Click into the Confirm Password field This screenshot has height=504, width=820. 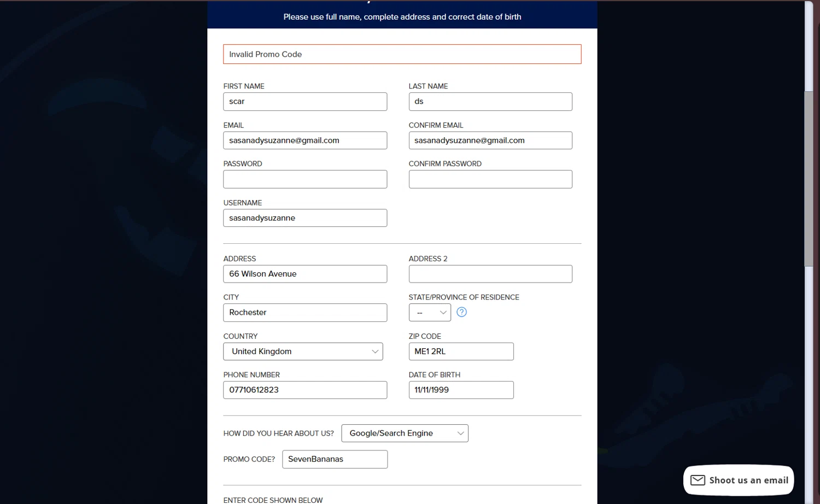pyautogui.click(x=490, y=179)
